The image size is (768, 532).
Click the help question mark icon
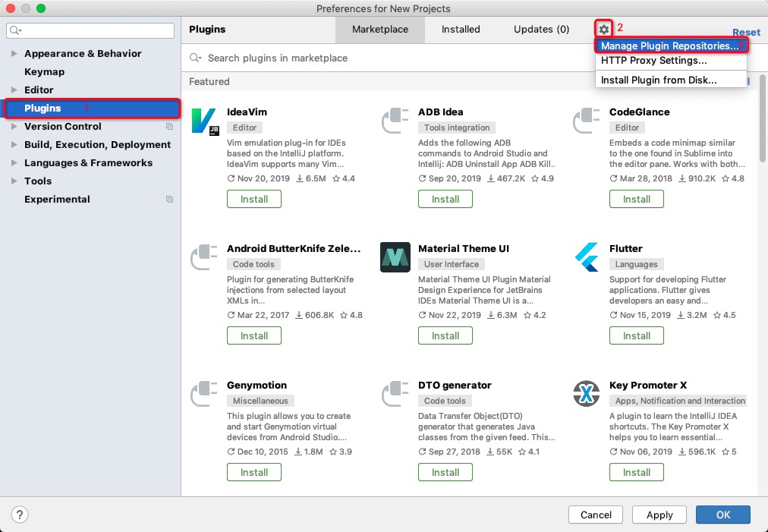20,515
